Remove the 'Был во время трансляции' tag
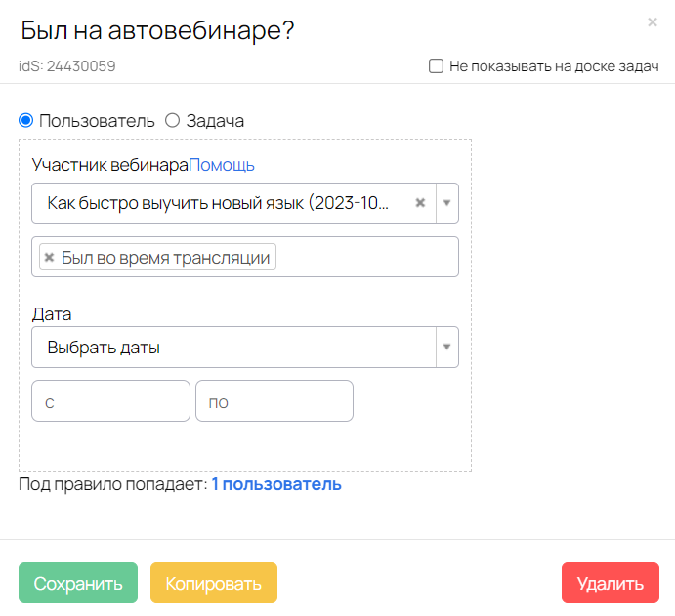The width and height of the screenshot is (675, 616). 49,258
